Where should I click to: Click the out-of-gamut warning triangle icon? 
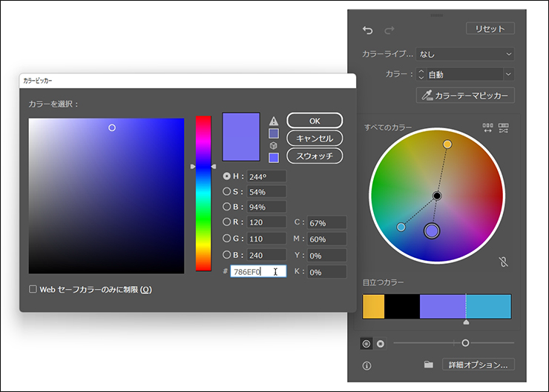pos(274,120)
